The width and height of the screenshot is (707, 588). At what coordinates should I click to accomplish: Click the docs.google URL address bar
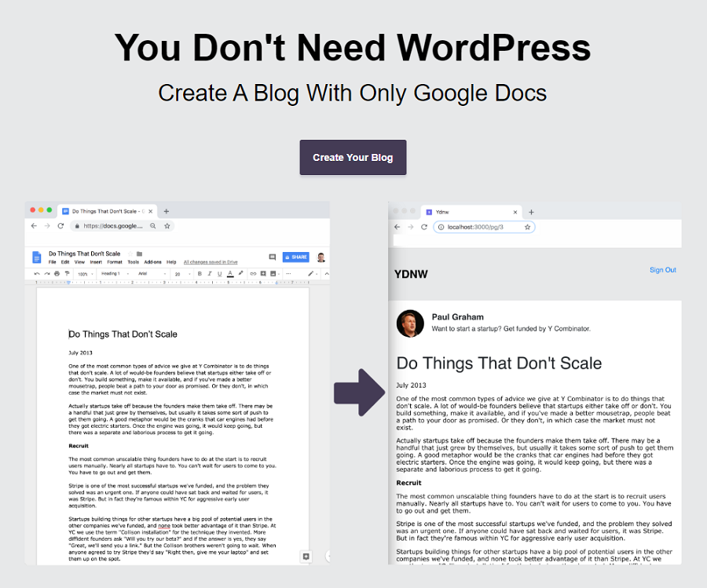(122, 226)
